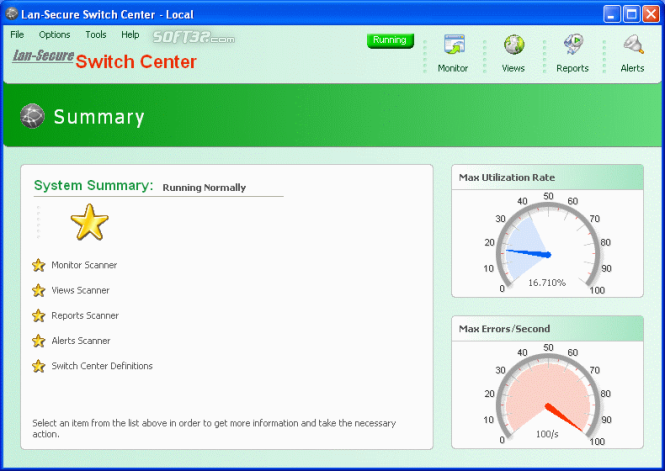Click the Lan-Secure logo text
This screenshot has width=665, height=471.
[x=43, y=56]
